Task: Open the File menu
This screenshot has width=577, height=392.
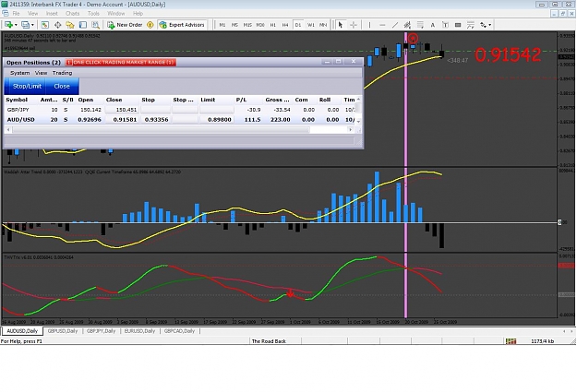Action: (x=16, y=13)
